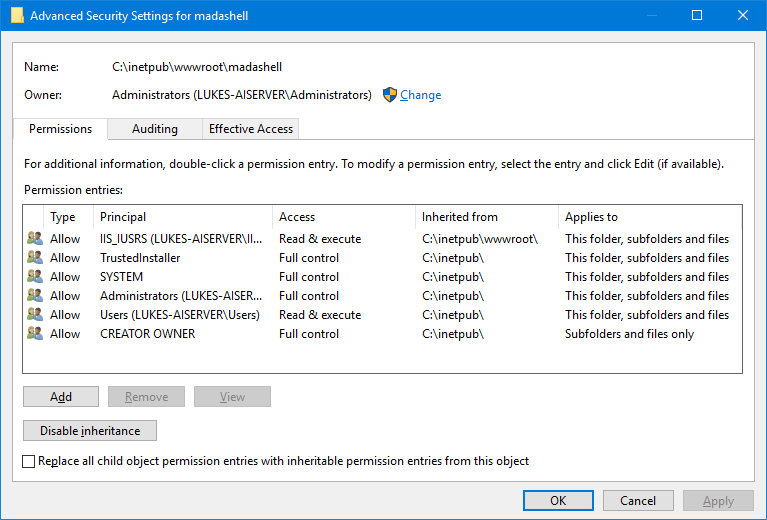This screenshot has width=767, height=520.
Task: Click the group icon for the Administrators entry
Action: point(35,296)
